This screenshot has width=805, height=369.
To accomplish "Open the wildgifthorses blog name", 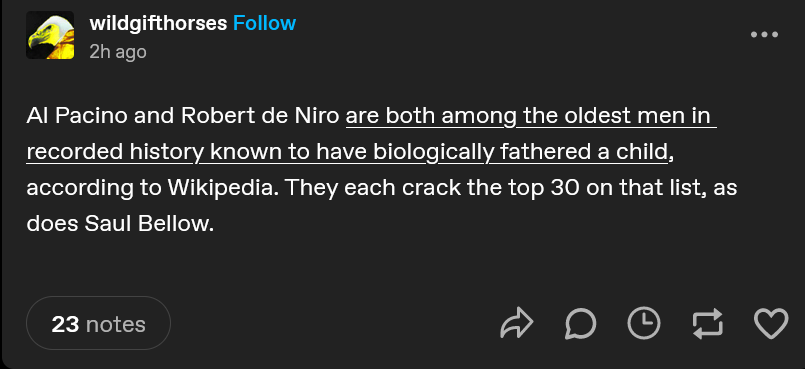I will (158, 23).
